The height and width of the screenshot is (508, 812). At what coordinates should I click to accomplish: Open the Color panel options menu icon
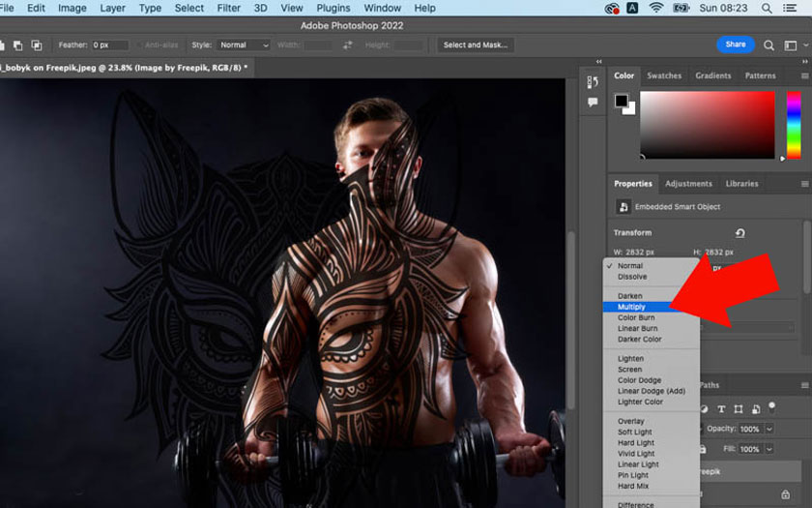pyautogui.click(x=804, y=75)
